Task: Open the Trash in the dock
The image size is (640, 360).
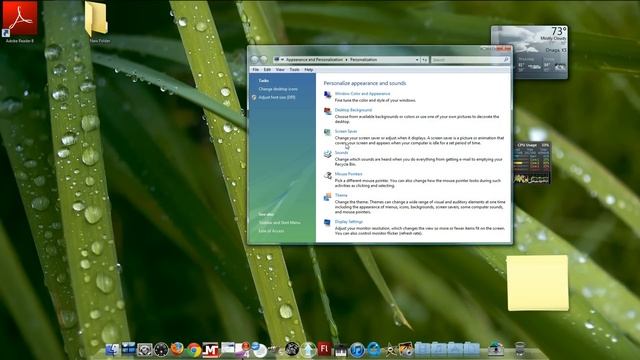Action: (520, 349)
